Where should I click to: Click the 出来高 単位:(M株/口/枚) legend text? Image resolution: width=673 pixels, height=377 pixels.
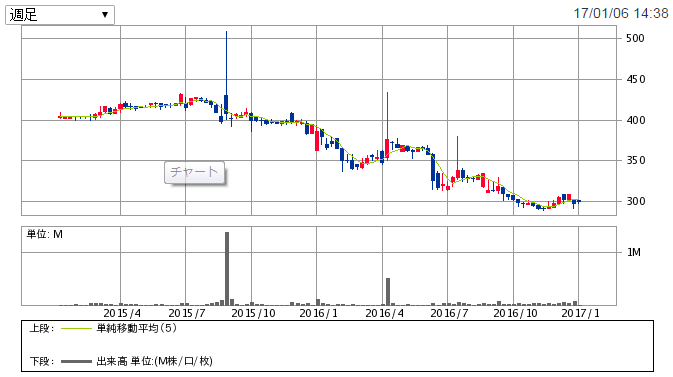tap(155, 361)
